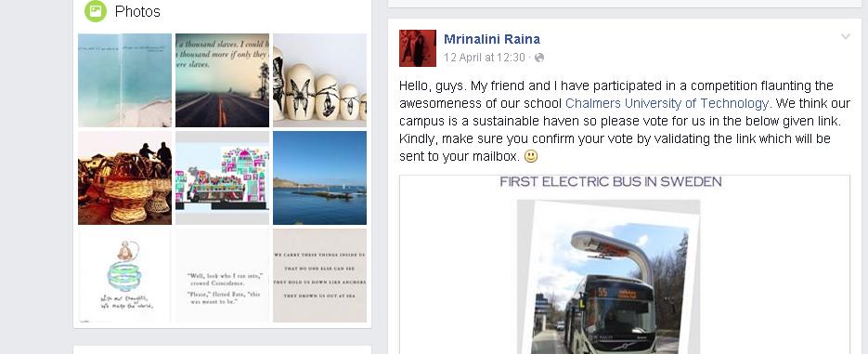868x354 pixels.
Task: Open the colorful buildings illustration thumbnail
Action: [x=222, y=177]
